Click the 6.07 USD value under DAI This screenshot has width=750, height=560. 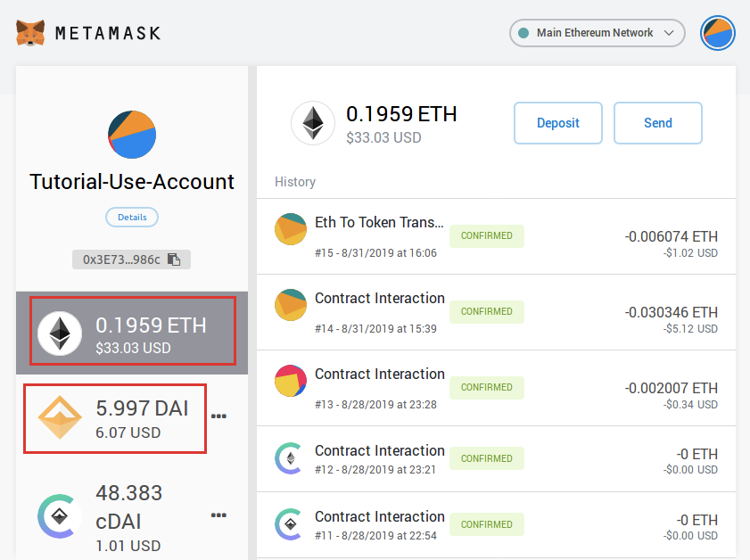coord(128,432)
